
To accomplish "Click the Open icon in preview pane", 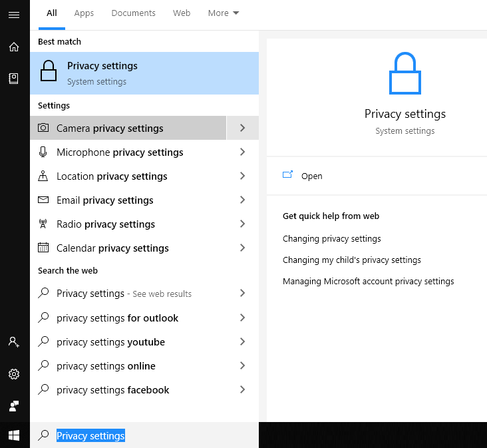I will (287, 174).
